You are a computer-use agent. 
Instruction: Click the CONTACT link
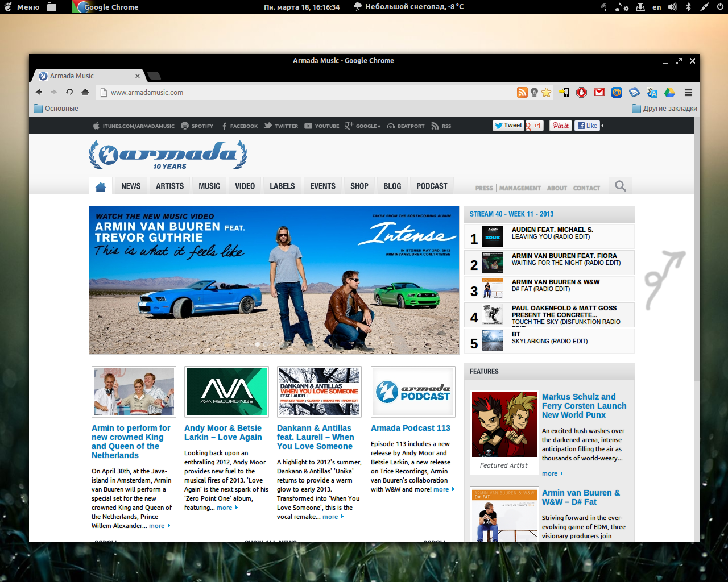pyautogui.click(x=586, y=188)
